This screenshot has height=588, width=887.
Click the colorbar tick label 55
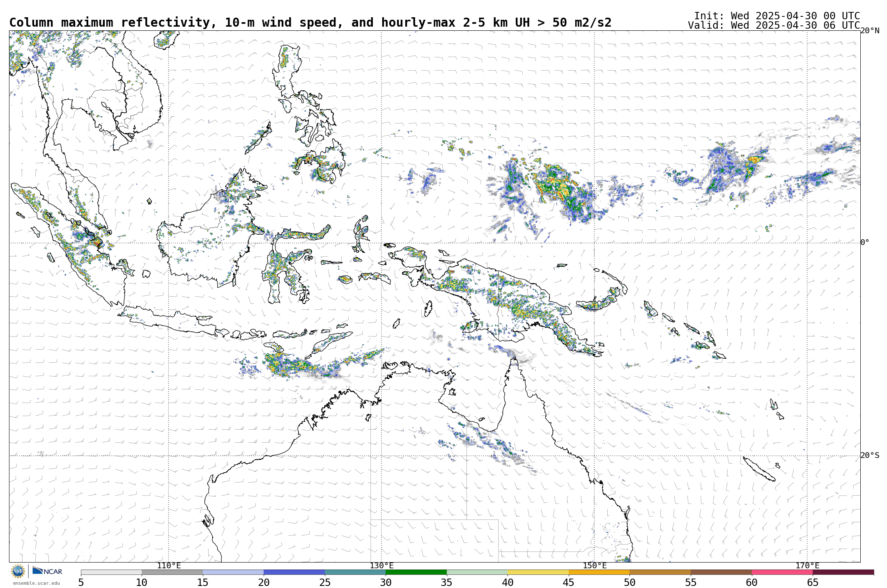point(691,582)
